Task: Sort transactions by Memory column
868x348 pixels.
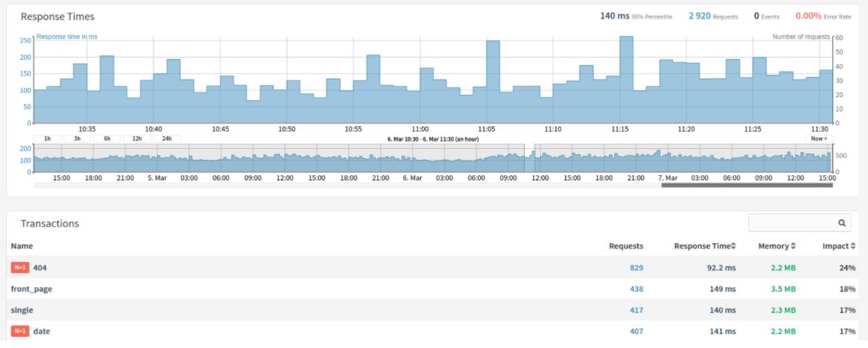Action: 777,245
